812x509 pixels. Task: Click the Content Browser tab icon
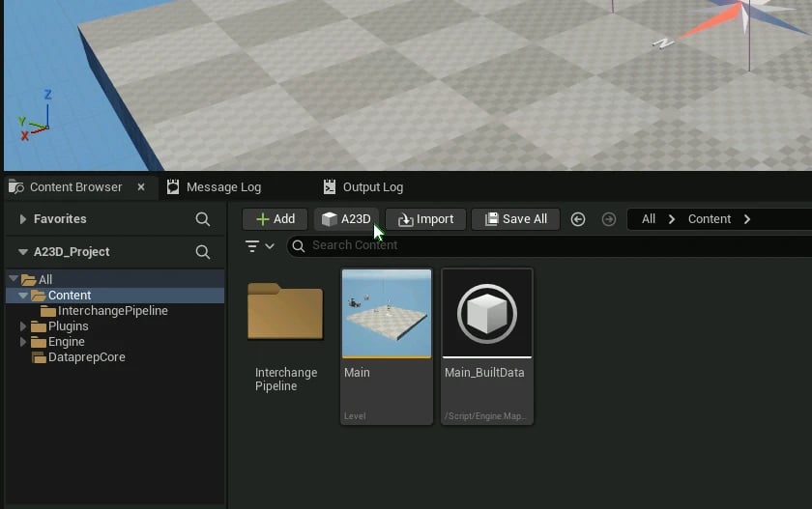(x=16, y=186)
